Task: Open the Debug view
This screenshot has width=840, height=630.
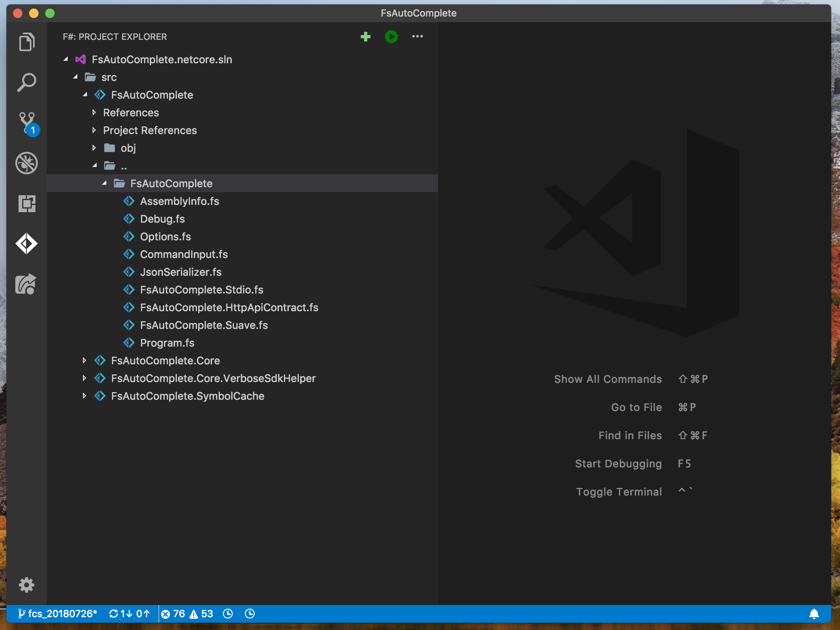Action: click(x=27, y=163)
